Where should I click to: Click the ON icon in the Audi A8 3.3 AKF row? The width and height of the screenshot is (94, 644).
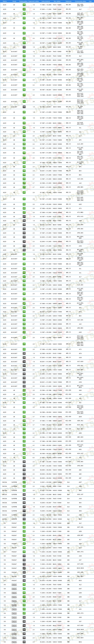[24, 478]
